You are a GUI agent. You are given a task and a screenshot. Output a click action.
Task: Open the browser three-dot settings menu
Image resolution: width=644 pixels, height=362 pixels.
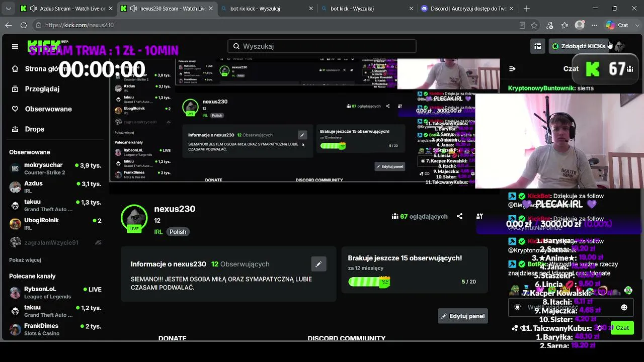click(x=595, y=25)
